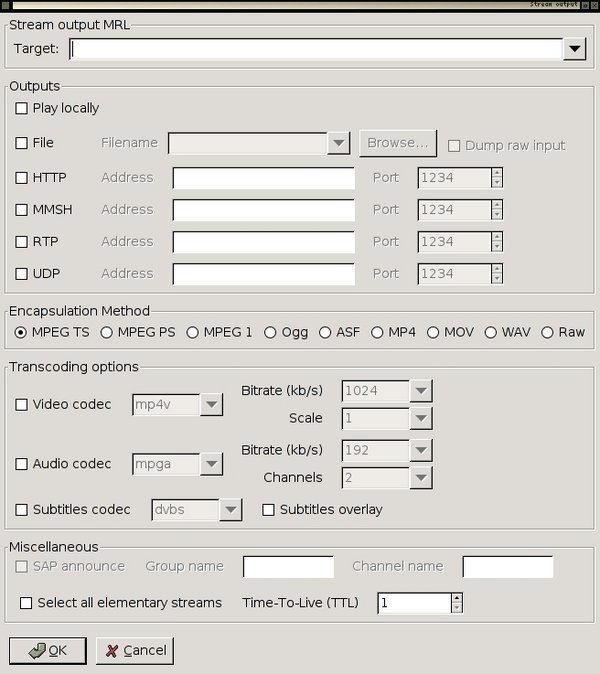Screen dimensions: 600x674
Task: Open the mpga audio codec dropdown
Action: point(211,464)
